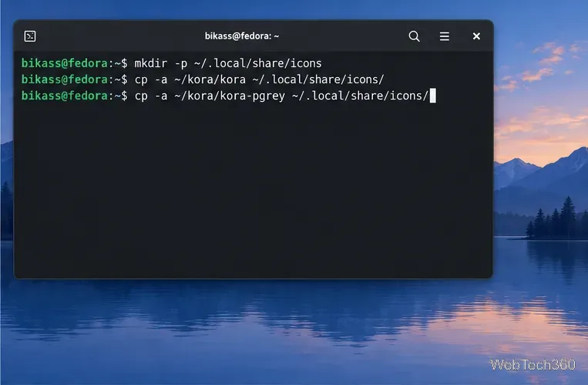
Task: Click the ~/.local/share/icons path after mkdir
Action: coord(257,63)
